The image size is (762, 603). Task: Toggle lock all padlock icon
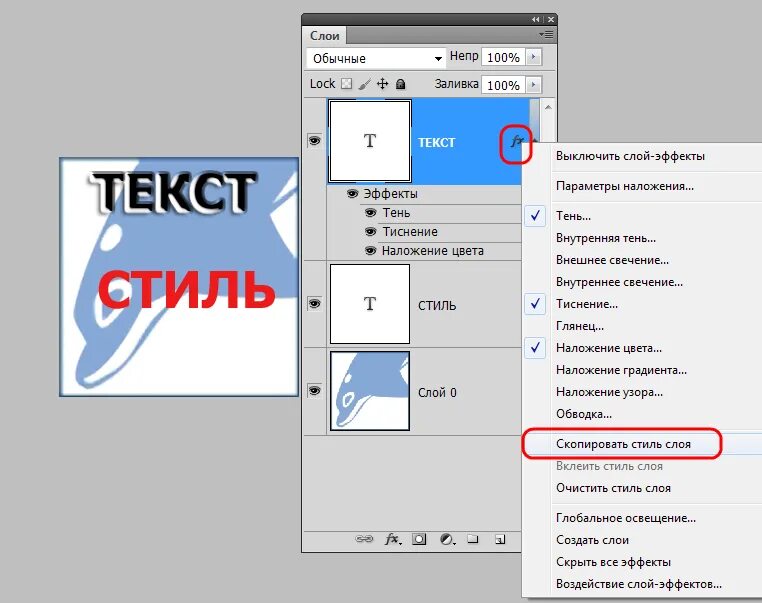tap(400, 84)
